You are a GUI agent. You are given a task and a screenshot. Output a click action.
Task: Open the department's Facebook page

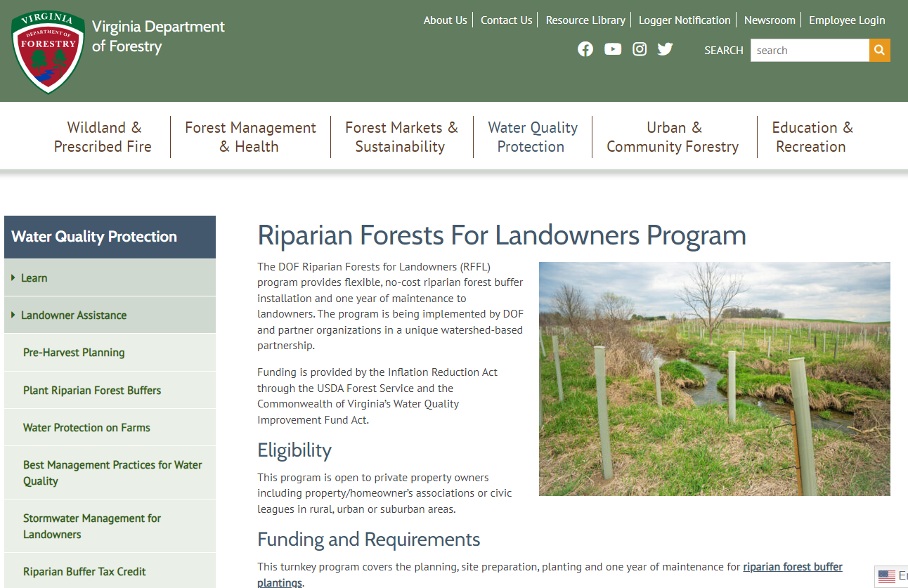tap(585, 49)
